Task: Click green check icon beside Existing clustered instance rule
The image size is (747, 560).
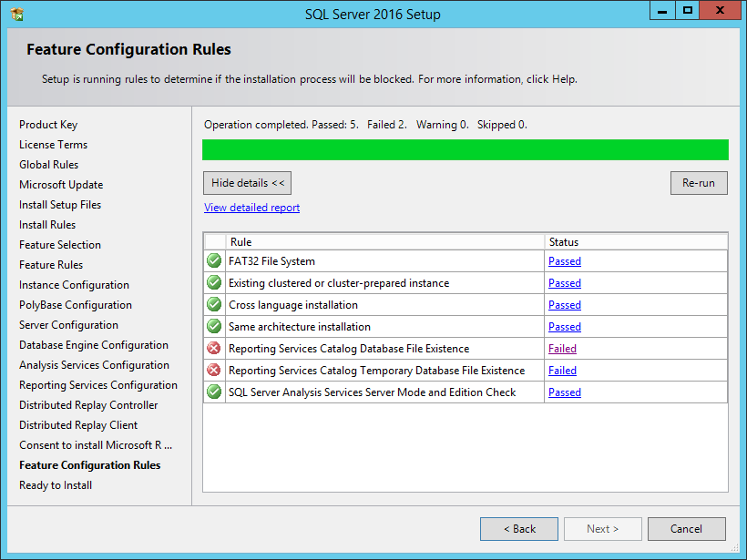Action: point(214,282)
